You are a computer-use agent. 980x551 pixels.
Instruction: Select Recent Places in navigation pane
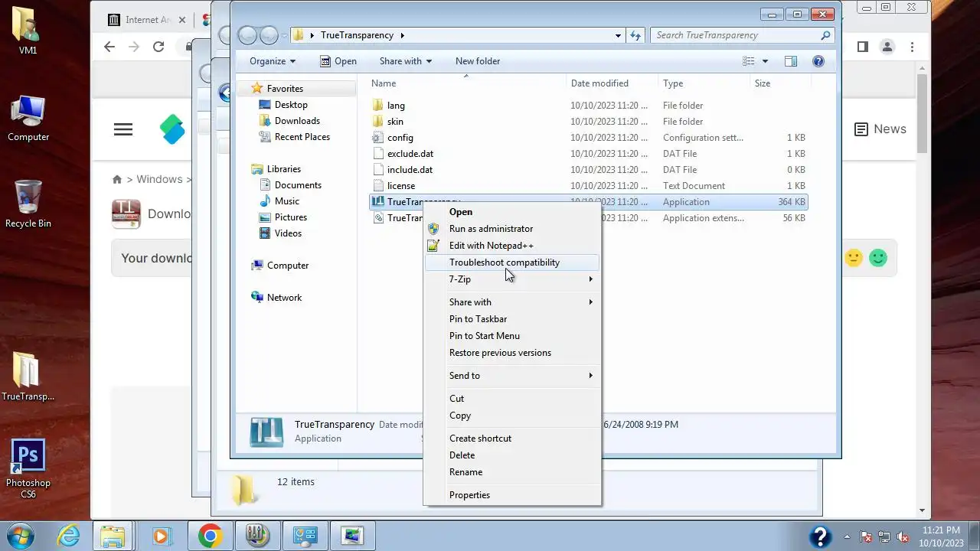(295, 137)
